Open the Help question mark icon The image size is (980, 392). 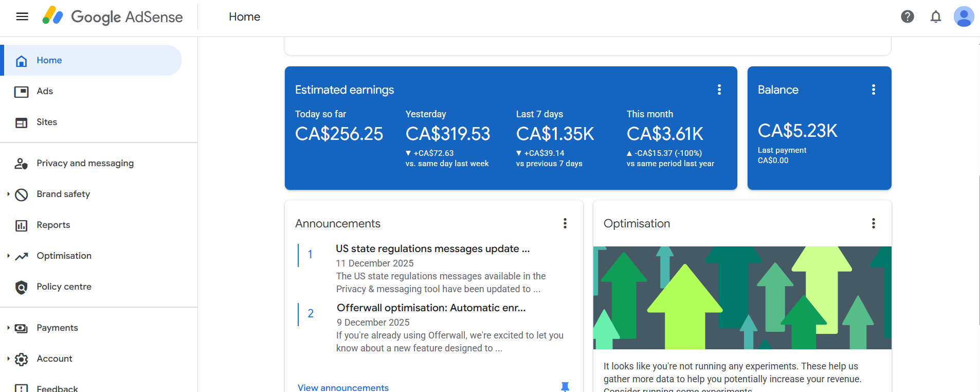coord(908,16)
